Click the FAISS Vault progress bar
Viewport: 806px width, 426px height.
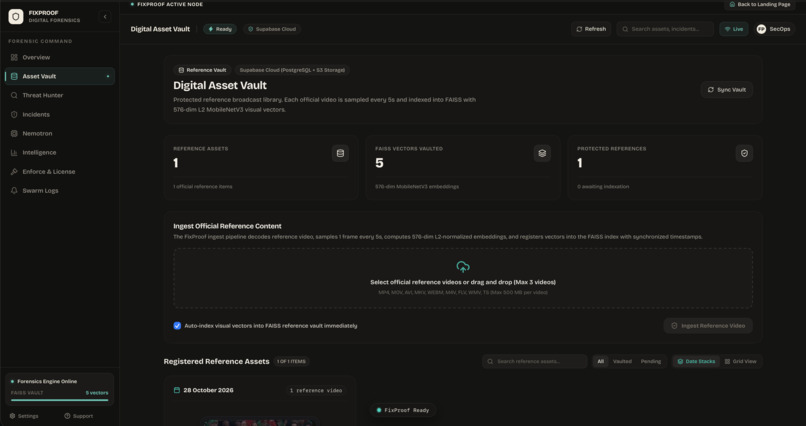coord(60,400)
